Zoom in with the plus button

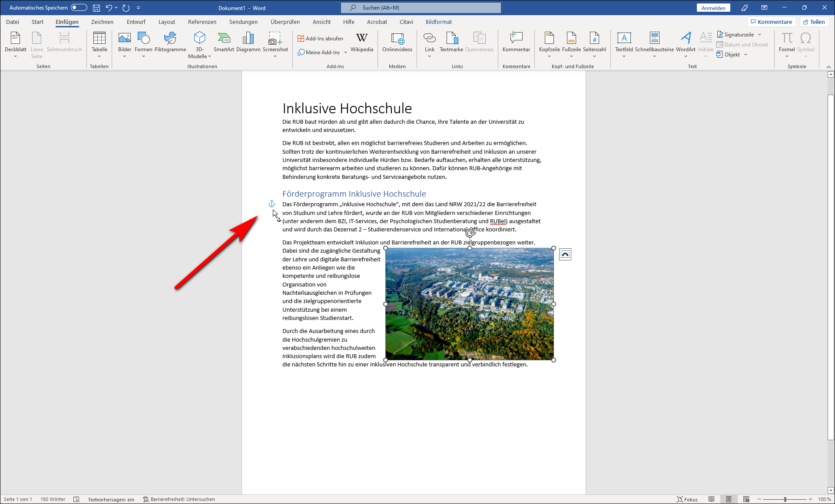click(x=811, y=499)
